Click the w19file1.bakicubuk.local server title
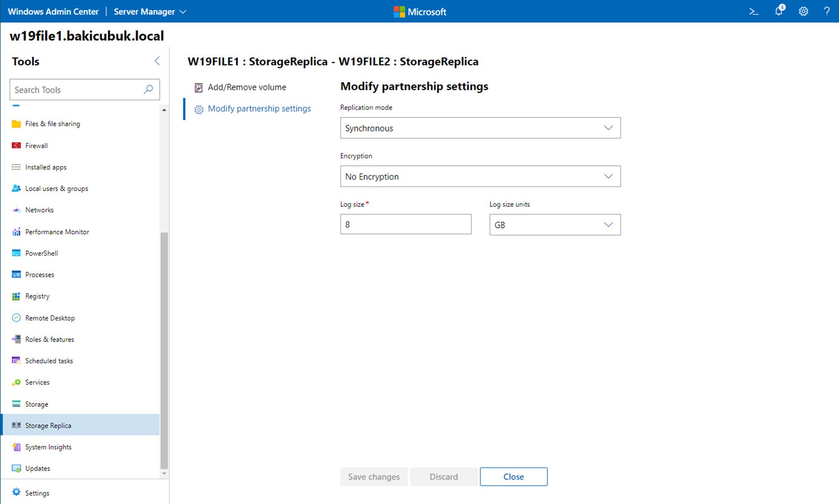 87,36
